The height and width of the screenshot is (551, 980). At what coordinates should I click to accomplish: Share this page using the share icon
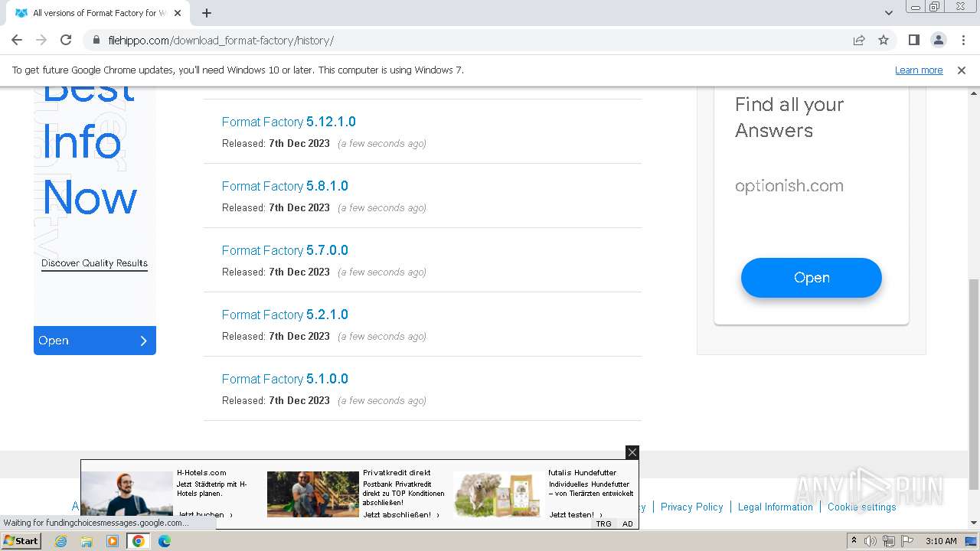[x=859, y=40]
